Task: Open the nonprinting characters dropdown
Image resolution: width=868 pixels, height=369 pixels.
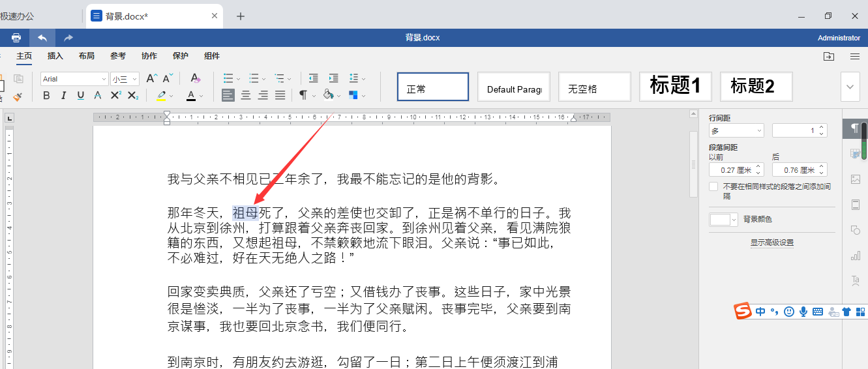Action: 314,96
